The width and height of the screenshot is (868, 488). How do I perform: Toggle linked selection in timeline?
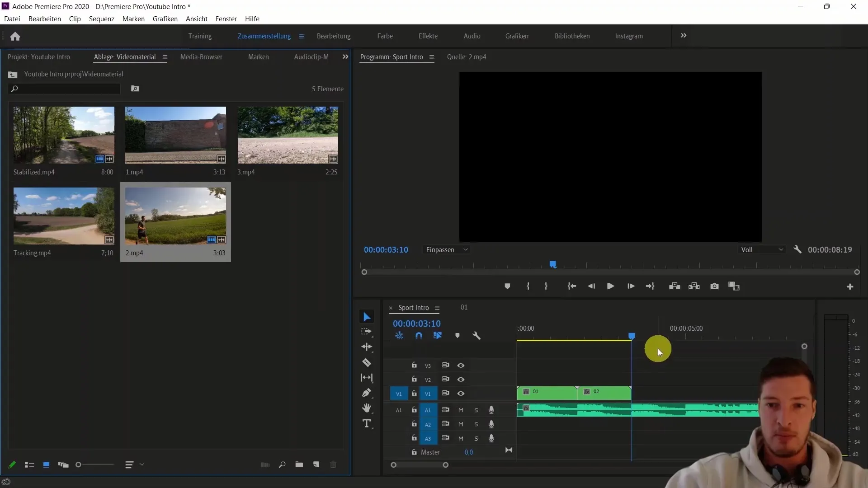[x=438, y=336]
